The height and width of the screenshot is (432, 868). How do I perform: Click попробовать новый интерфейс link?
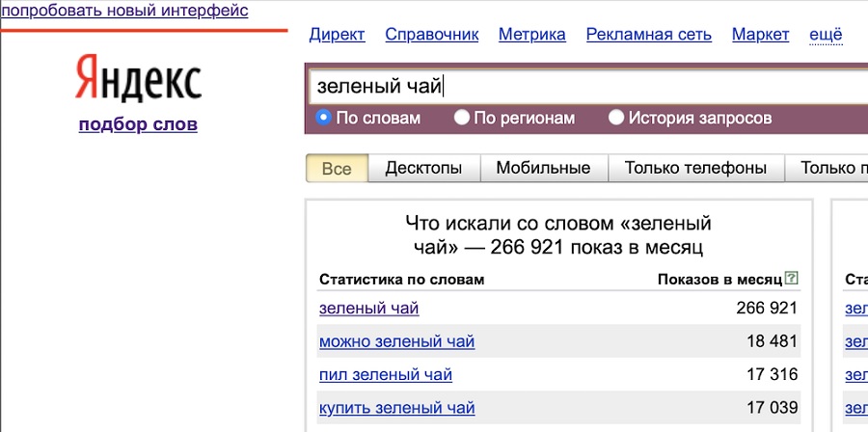tap(124, 11)
